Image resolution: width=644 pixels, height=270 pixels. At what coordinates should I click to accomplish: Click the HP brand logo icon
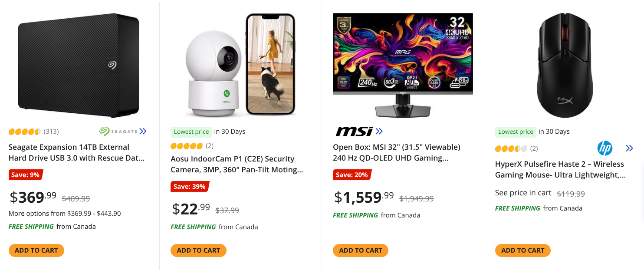point(605,148)
